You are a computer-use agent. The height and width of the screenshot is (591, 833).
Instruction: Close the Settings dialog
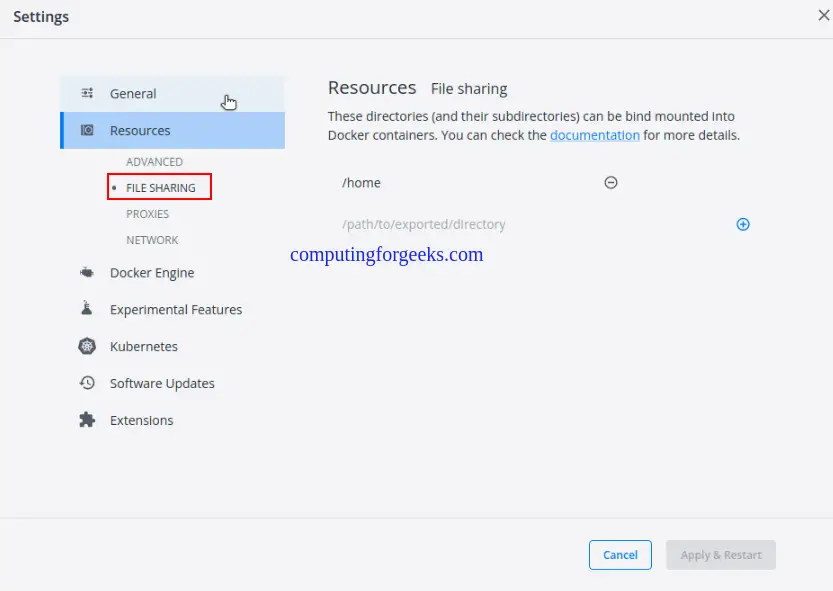point(823,15)
